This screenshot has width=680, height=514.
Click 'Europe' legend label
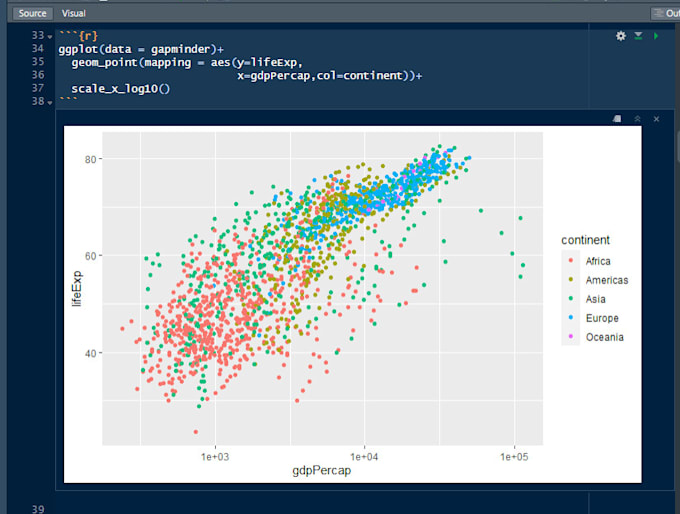[x=602, y=318]
